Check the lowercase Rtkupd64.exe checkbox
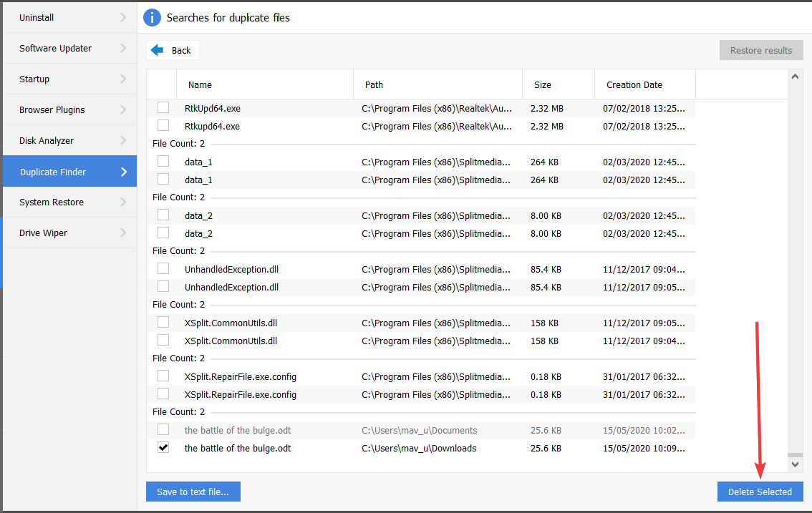The height and width of the screenshot is (513, 812). click(163, 126)
